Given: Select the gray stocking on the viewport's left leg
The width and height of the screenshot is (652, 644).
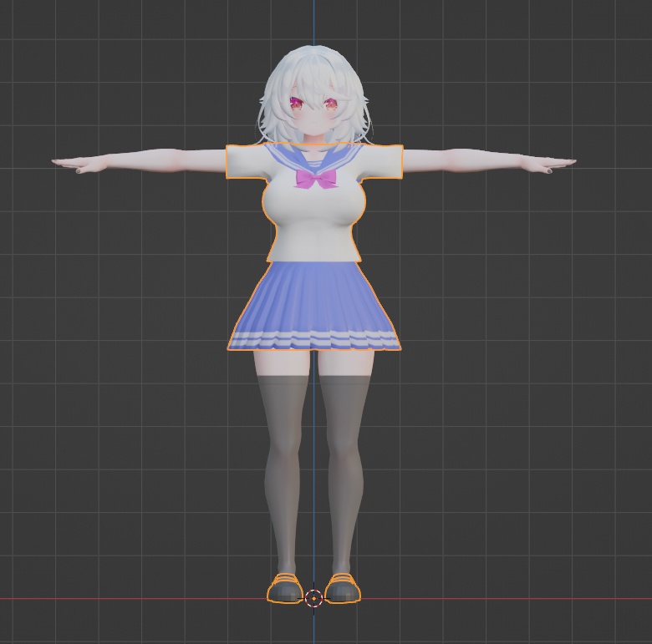Looking at the screenshot, I should pyautogui.click(x=283, y=474).
